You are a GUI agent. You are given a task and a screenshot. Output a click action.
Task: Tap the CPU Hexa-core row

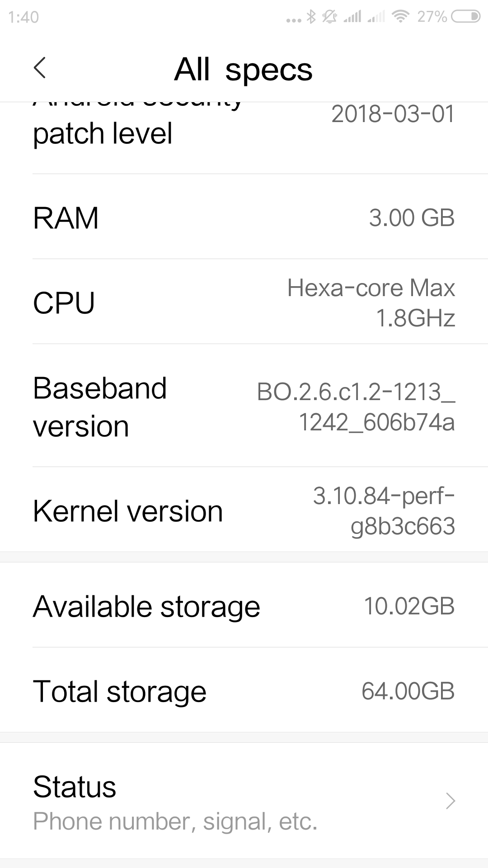pyautogui.click(x=244, y=302)
